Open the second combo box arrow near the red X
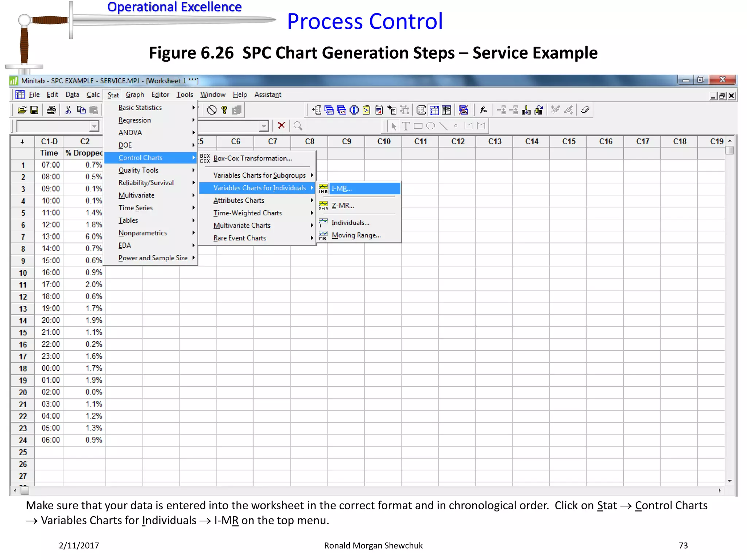 click(264, 126)
